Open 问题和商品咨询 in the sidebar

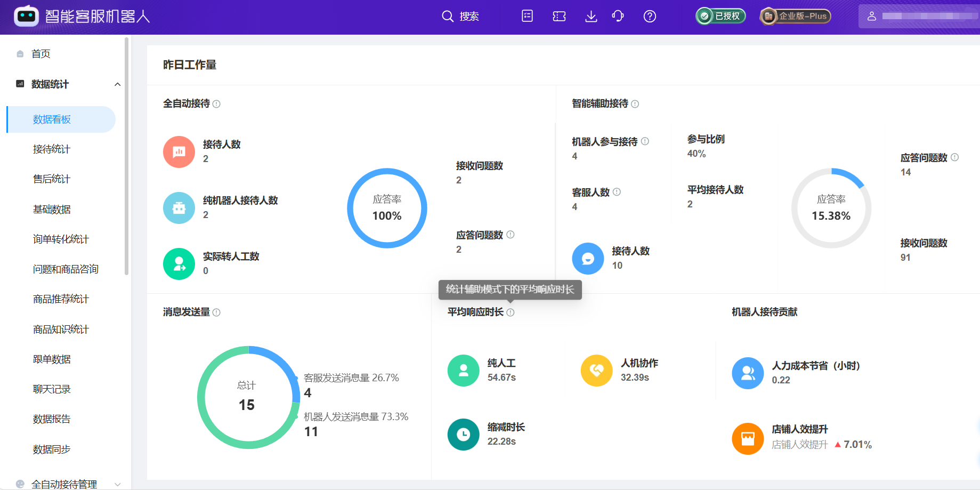click(66, 269)
